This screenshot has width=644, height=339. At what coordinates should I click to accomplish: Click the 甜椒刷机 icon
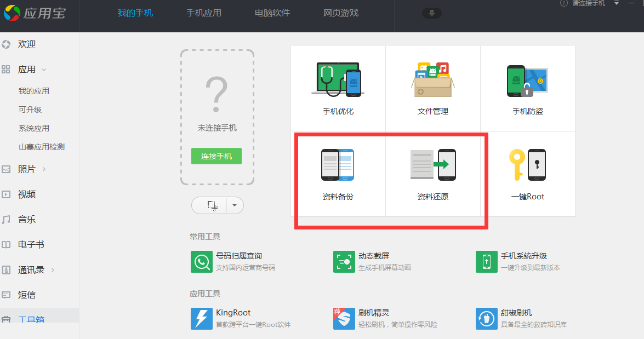click(486, 319)
